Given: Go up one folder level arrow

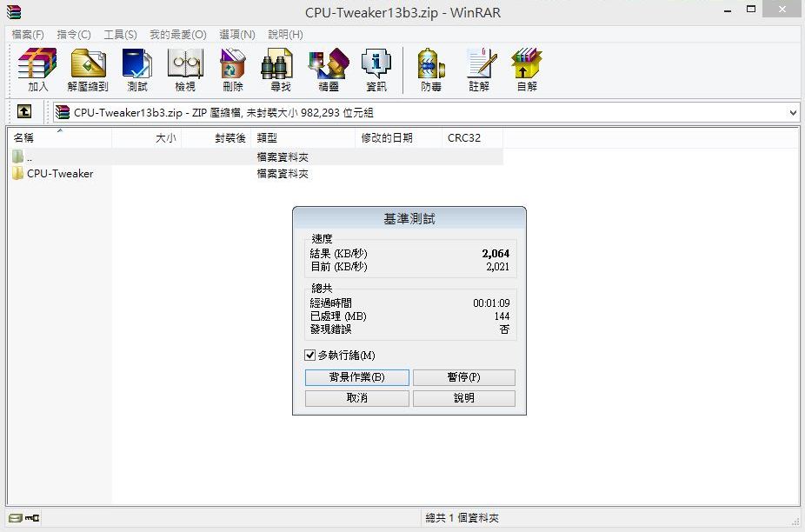Looking at the screenshot, I should point(24,111).
